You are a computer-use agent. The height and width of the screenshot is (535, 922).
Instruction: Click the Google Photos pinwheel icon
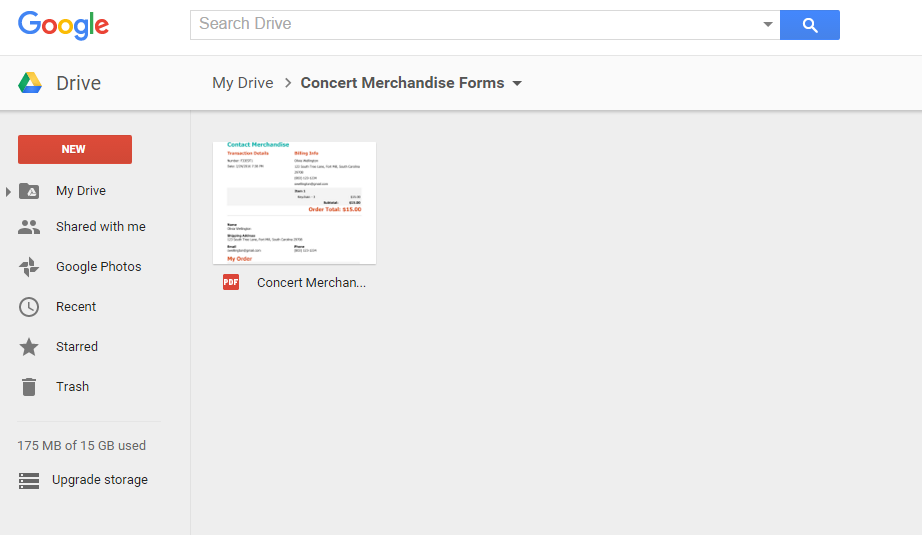point(29,267)
